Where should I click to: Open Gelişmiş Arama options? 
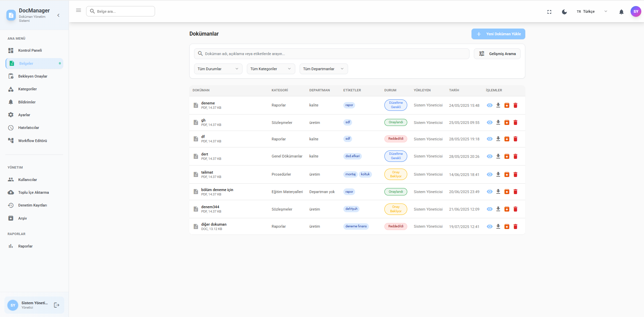[x=497, y=53]
